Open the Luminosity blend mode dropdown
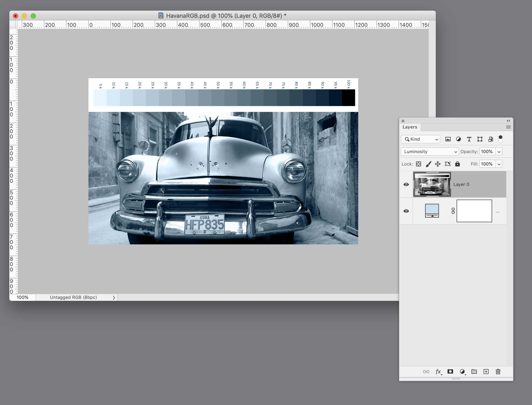This screenshot has width=532, height=405. [430, 151]
